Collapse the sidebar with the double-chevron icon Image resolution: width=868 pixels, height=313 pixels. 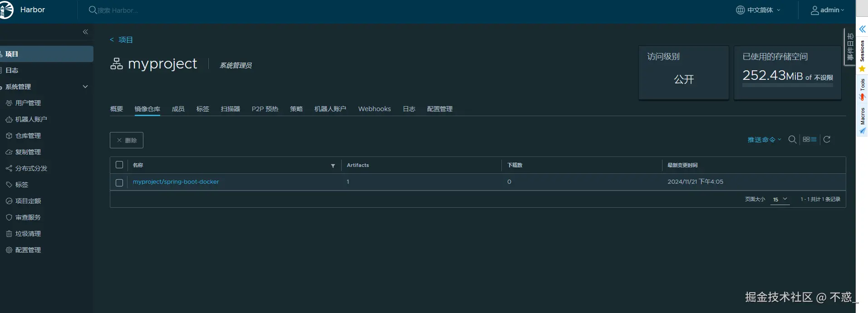pyautogui.click(x=85, y=32)
